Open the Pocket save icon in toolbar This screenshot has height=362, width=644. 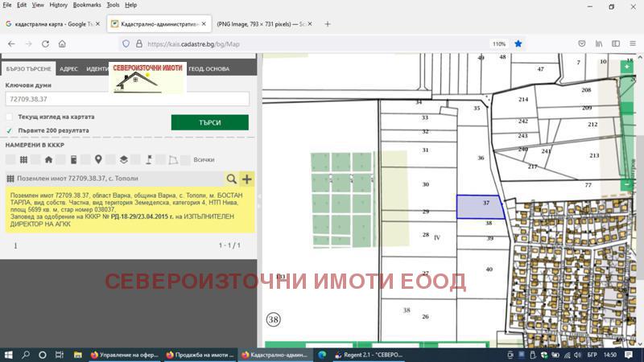(x=582, y=43)
